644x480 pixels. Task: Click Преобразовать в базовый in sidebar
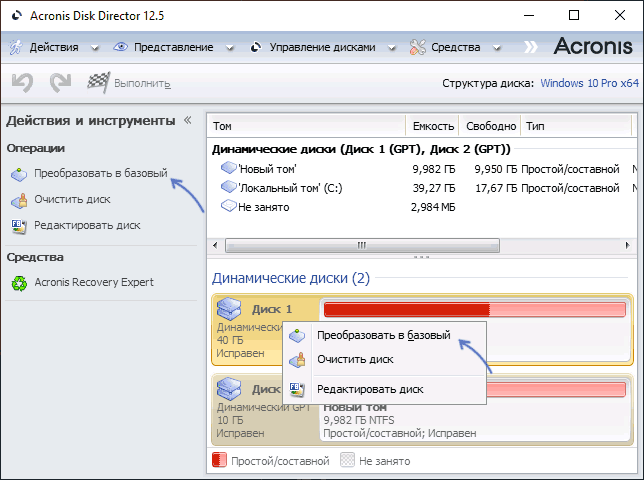101,173
